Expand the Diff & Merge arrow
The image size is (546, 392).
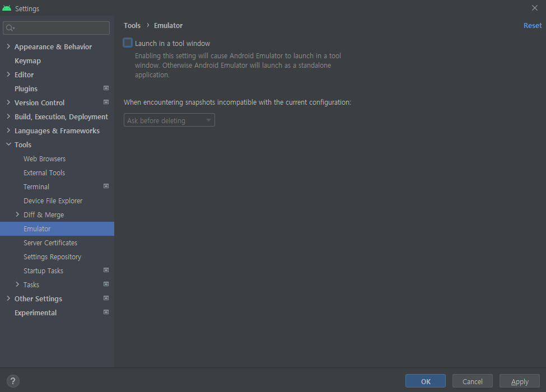[x=17, y=214]
